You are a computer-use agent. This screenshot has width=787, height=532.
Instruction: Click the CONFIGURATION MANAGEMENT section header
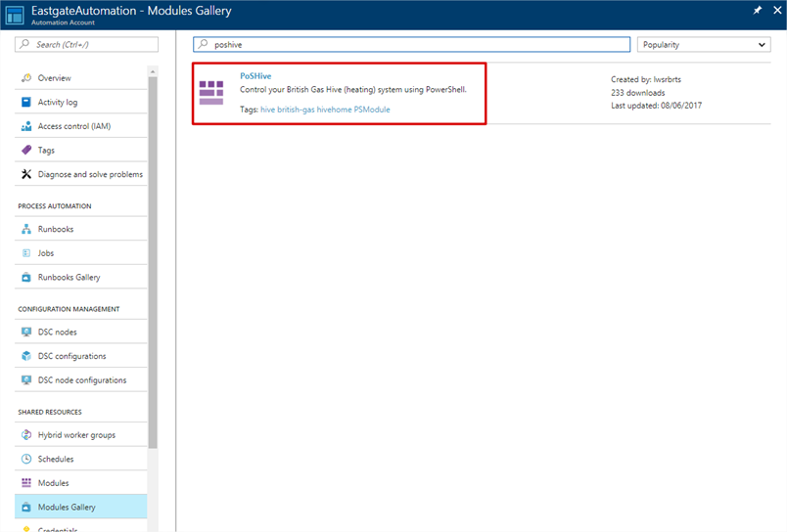coord(69,309)
